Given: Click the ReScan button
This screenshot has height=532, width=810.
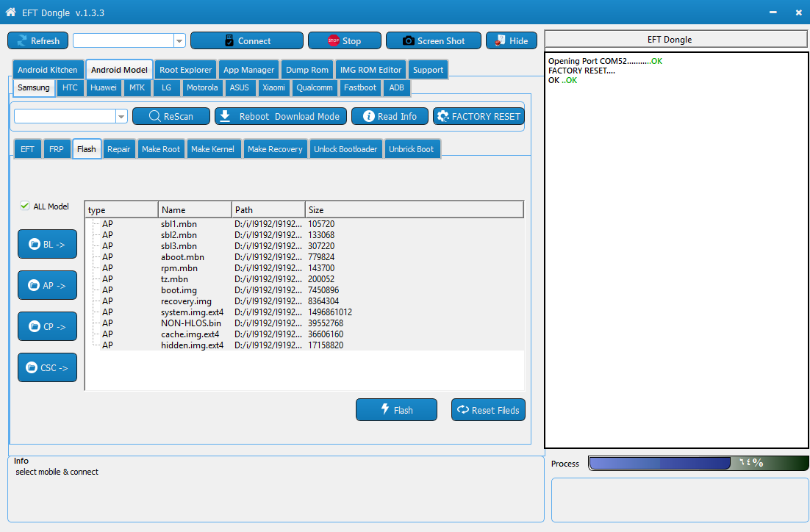Looking at the screenshot, I should [x=171, y=116].
